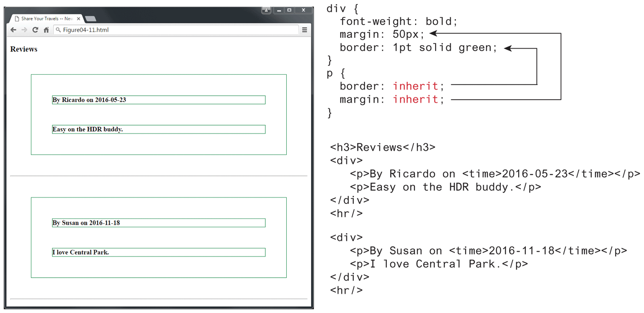Click the Reviews heading

coord(24,49)
